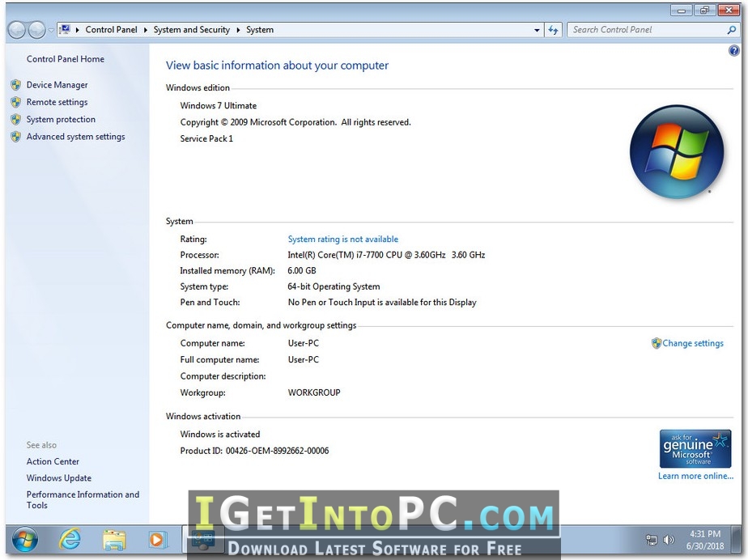Click the genuine Microsoft software badge
Screen dimensions: 748x560
coord(695,449)
